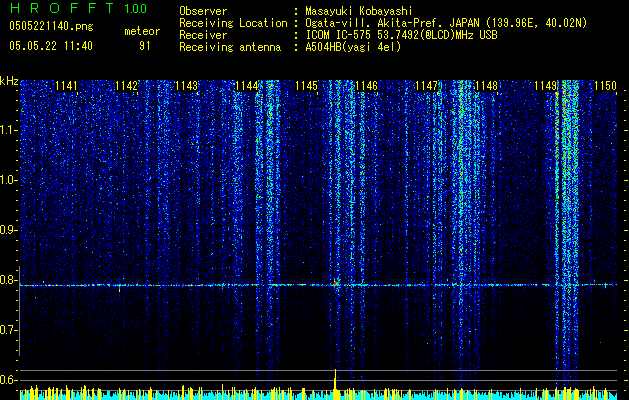Click time marker 1147
629x400 pixels.
[426, 86]
